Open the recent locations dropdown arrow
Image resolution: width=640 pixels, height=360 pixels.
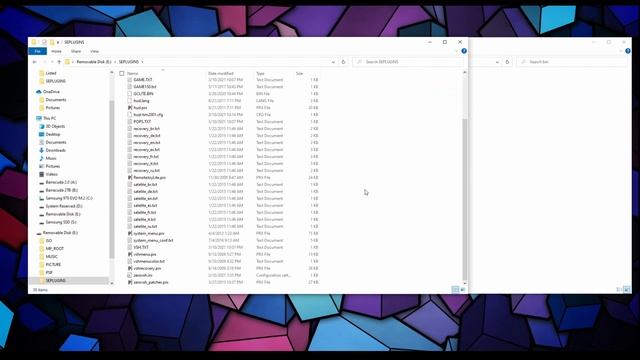click(52, 62)
